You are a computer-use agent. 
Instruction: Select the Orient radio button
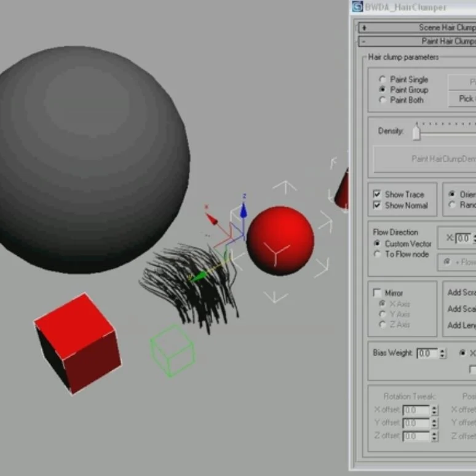pos(452,194)
